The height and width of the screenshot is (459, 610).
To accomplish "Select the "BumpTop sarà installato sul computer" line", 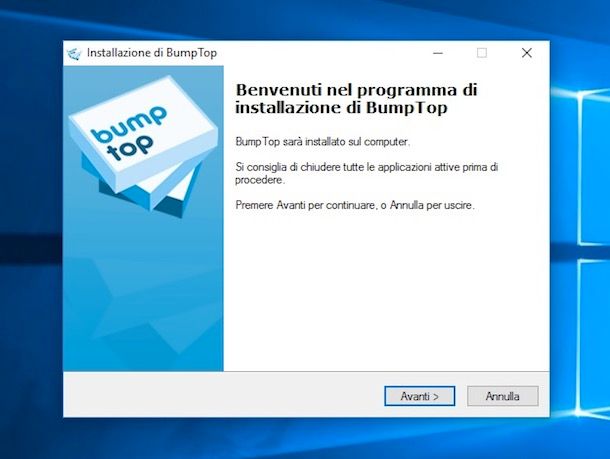I will pos(323,142).
